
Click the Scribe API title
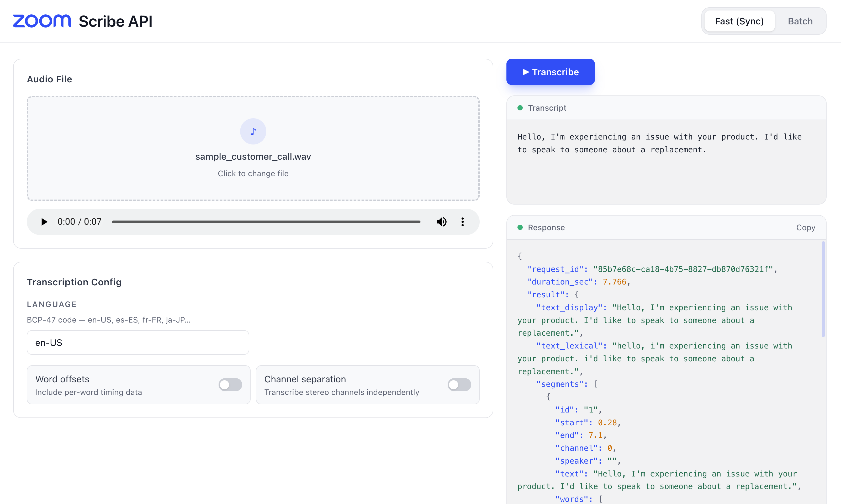click(x=115, y=22)
